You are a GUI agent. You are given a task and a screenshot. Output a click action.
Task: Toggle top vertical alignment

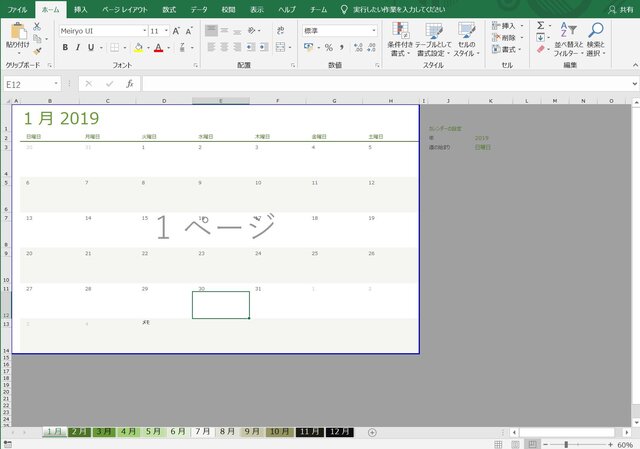(x=211, y=31)
